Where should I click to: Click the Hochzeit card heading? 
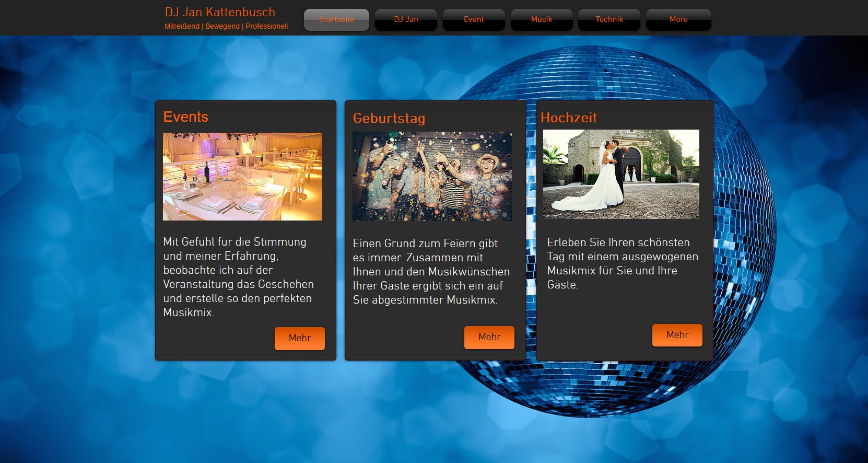(569, 118)
